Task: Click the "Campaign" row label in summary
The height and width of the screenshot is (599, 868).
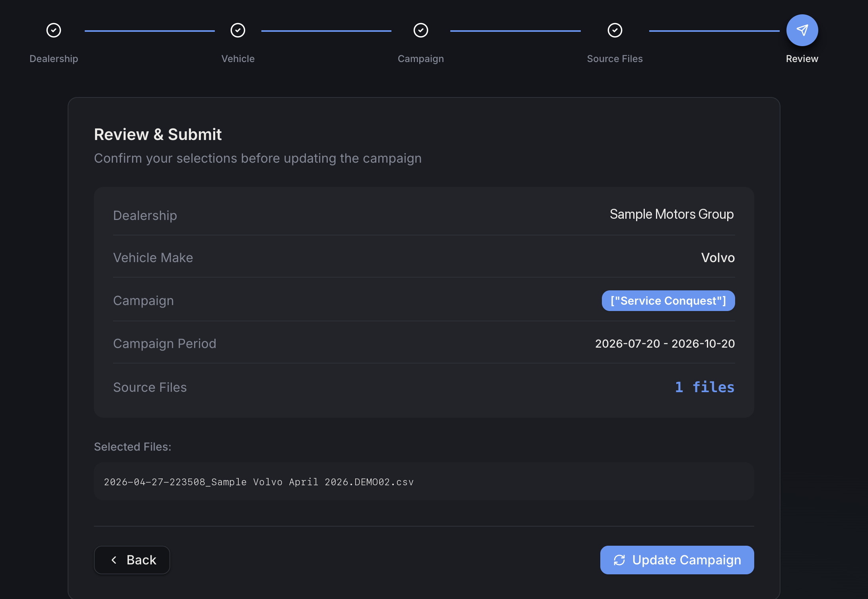Action: point(144,301)
